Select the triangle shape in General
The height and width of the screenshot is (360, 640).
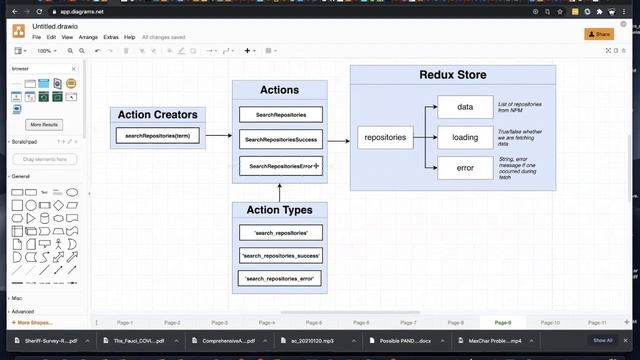(x=31, y=218)
